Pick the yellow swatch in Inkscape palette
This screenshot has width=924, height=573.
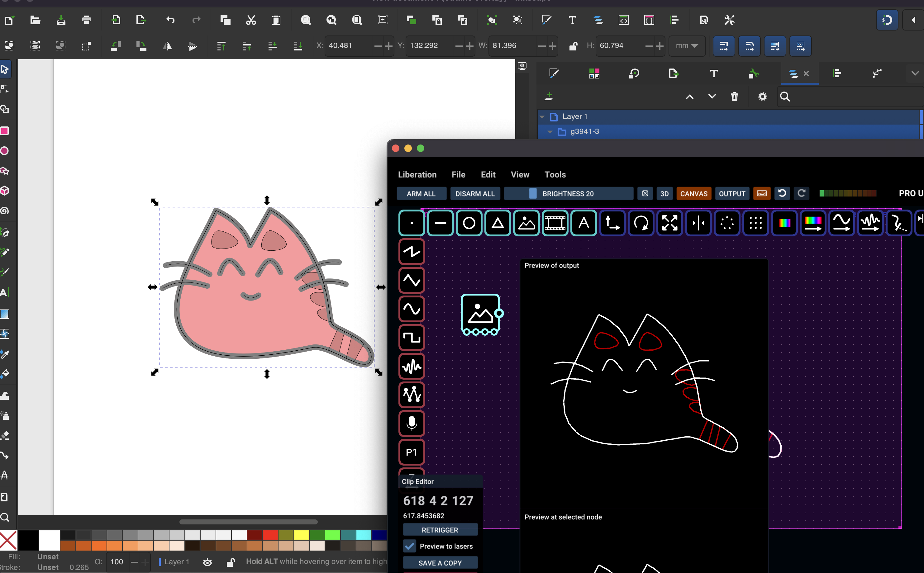[301, 535]
